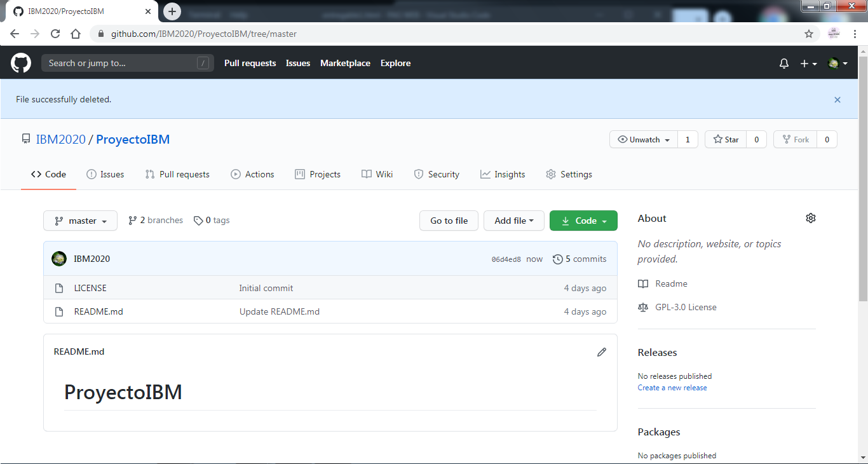This screenshot has width=868, height=464.
Task: Click the file icon beside README.md row
Action: click(59, 311)
